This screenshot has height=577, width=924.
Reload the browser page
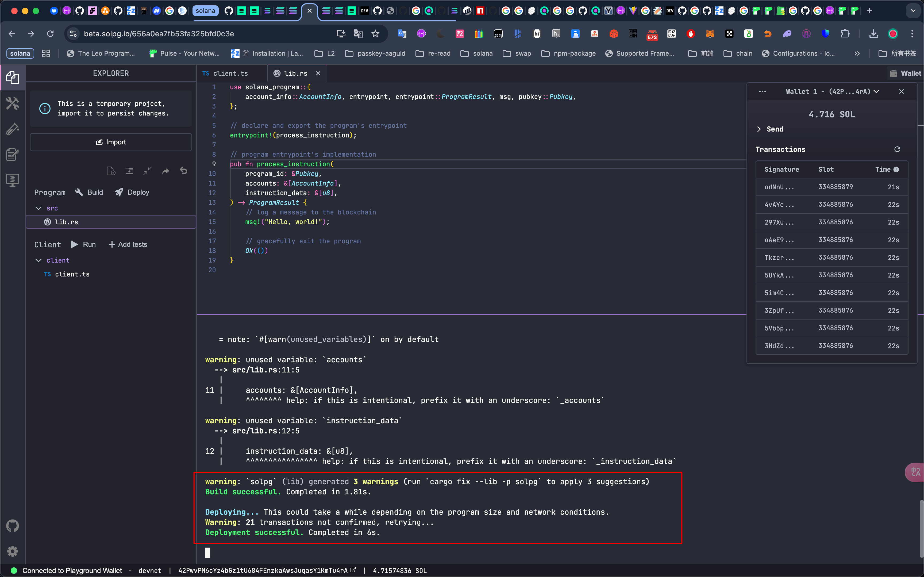point(50,34)
